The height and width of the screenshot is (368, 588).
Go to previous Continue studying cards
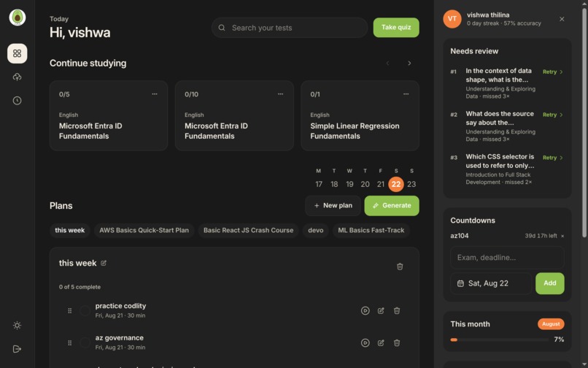(x=388, y=63)
